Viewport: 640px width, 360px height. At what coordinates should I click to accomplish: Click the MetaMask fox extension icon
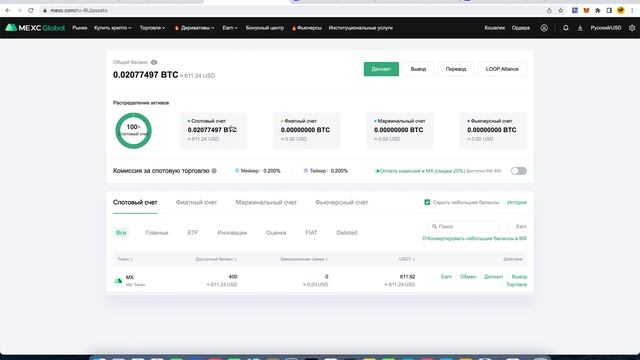(586, 11)
